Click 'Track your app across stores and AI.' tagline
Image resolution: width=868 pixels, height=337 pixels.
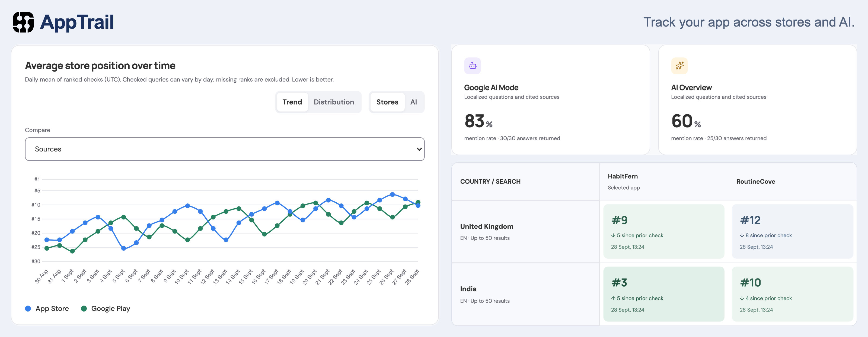(x=749, y=22)
